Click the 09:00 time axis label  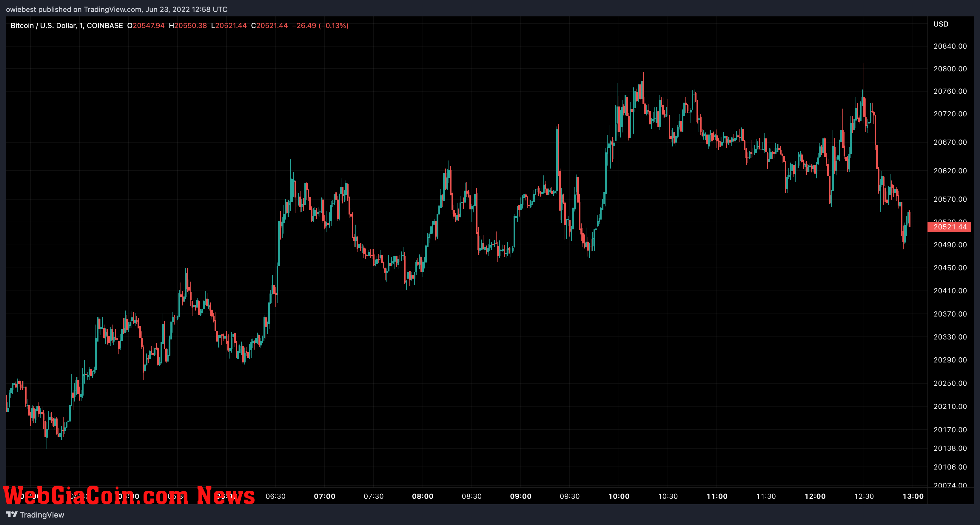521,496
